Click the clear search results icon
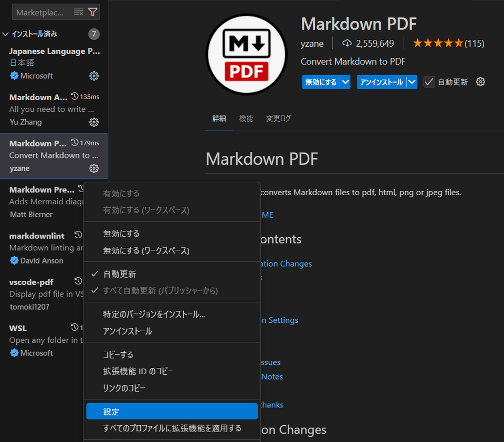Screen dimensions: 504x442 pyautogui.click(x=79, y=12)
